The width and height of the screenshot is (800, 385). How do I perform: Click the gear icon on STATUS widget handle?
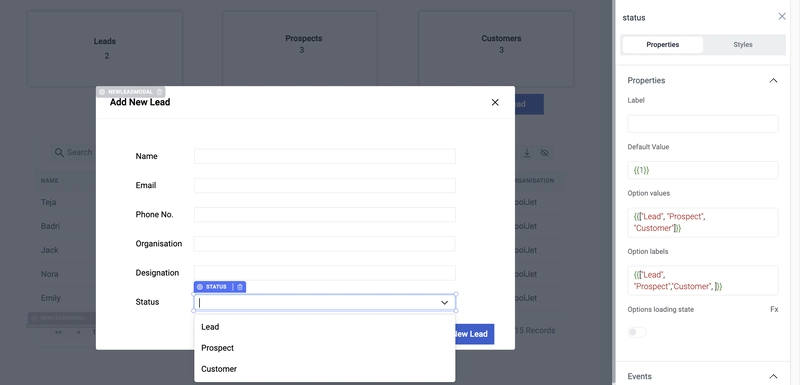tap(200, 287)
